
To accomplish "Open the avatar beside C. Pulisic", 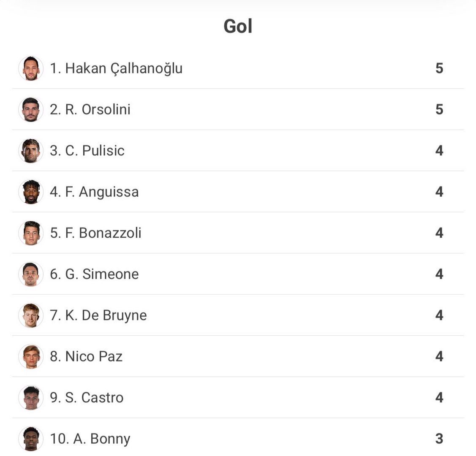I will point(31,151).
